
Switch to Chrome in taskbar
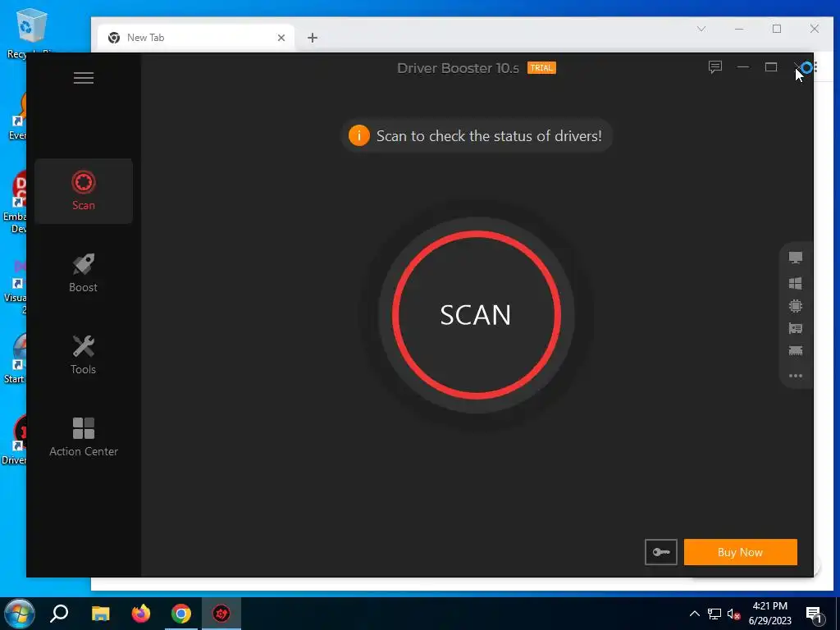pyautogui.click(x=181, y=614)
